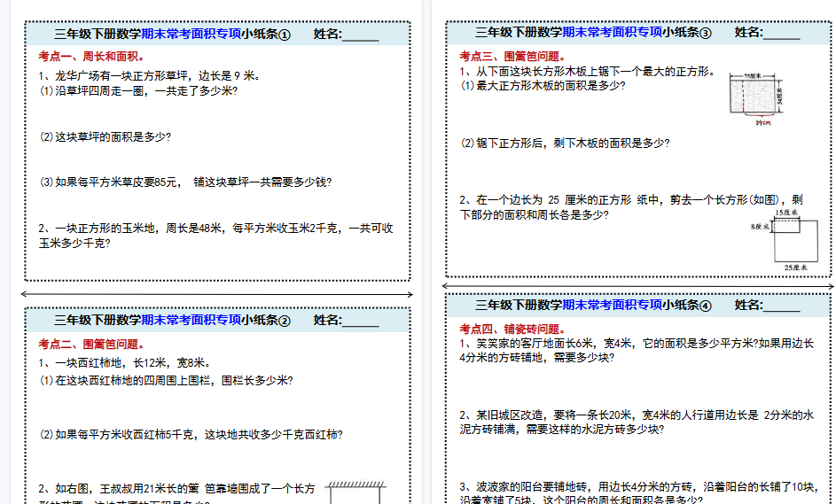836x504 pixels.
Task: Click the fence-against-wall diagram in slip ②
Action: pos(357,492)
